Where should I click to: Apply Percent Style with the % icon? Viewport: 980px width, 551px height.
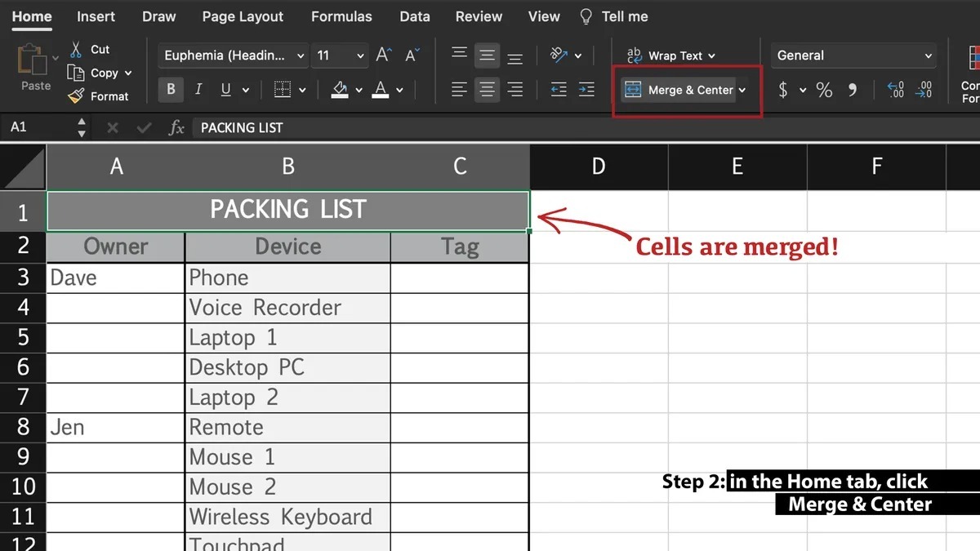(x=824, y=90)
